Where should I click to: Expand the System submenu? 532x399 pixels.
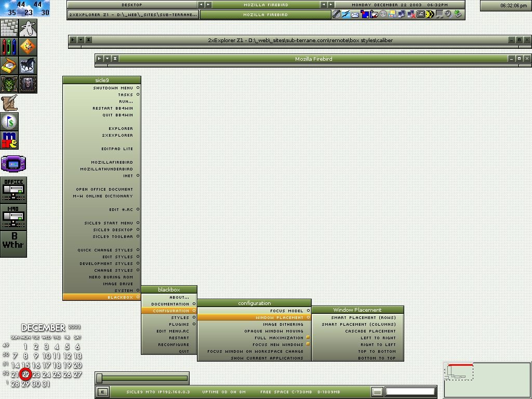(x=102, y=291)
